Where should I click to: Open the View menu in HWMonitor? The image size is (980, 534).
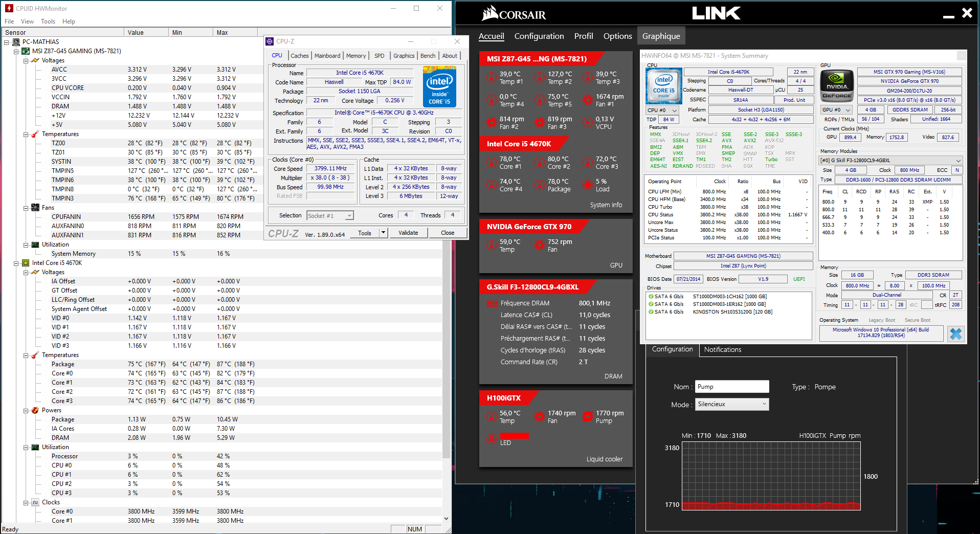27,21
